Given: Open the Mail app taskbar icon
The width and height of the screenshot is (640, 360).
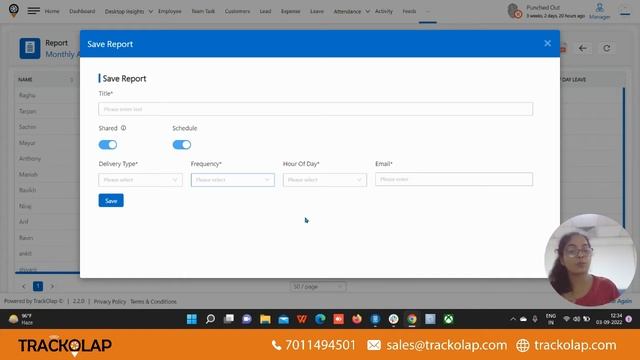Looking at the screenshot, I should click(283, 319).
